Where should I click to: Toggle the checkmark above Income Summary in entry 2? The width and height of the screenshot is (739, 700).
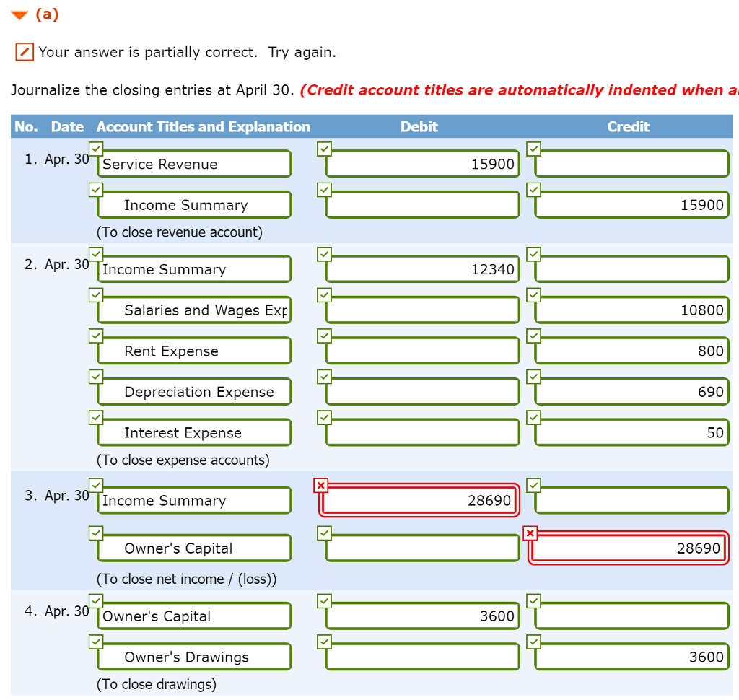point(95,253)
